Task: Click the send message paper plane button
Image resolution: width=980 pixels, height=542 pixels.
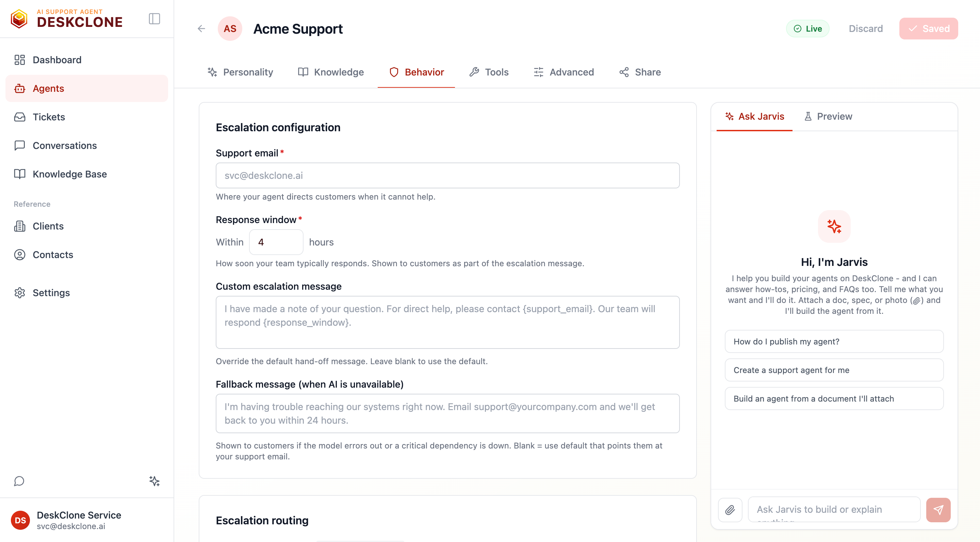Action: (938, 510)
